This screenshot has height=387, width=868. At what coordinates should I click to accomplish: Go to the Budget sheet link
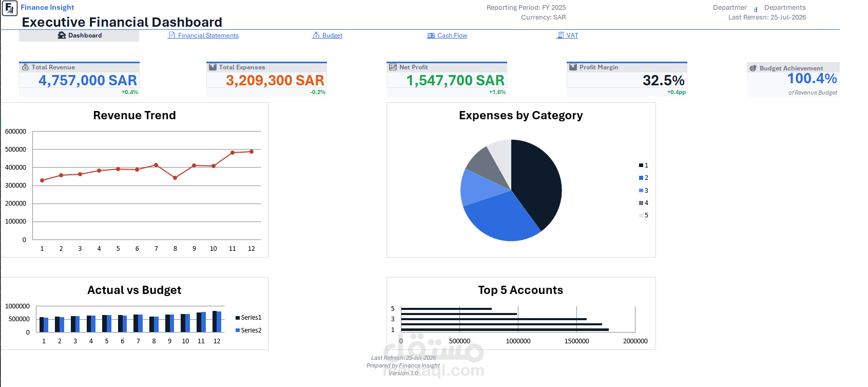coord(332,35)
